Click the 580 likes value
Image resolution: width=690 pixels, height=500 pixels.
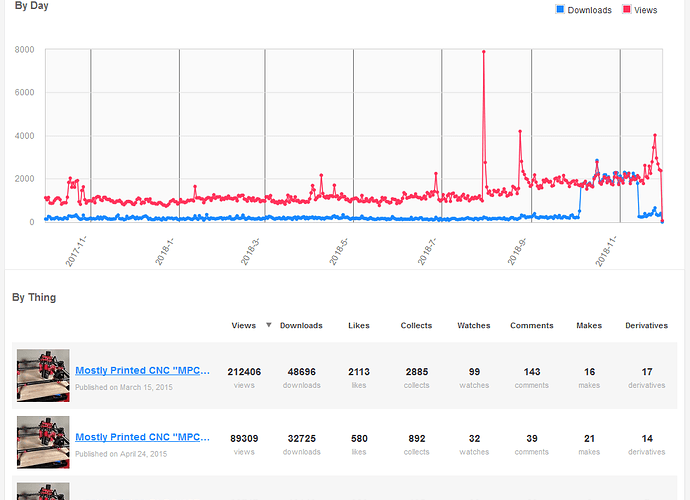pyautogui.click(x=359, y=438)
